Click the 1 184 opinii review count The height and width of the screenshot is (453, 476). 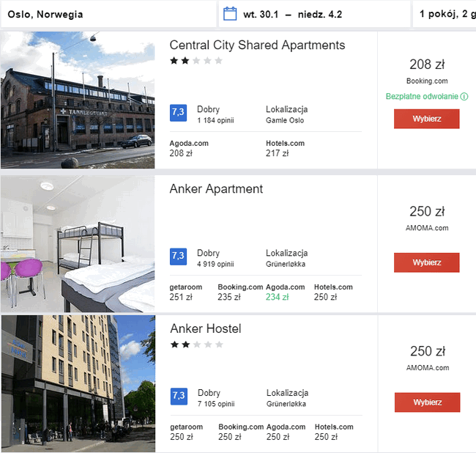click(215, 120)
